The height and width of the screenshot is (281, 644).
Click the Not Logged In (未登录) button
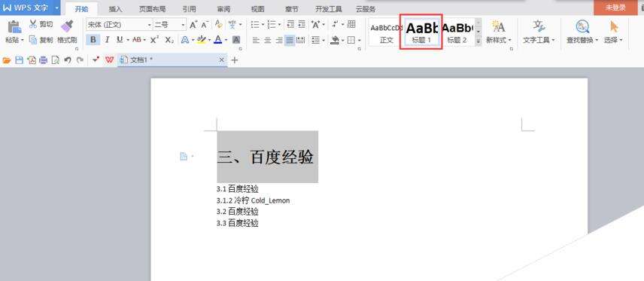[x=615, y=8]
